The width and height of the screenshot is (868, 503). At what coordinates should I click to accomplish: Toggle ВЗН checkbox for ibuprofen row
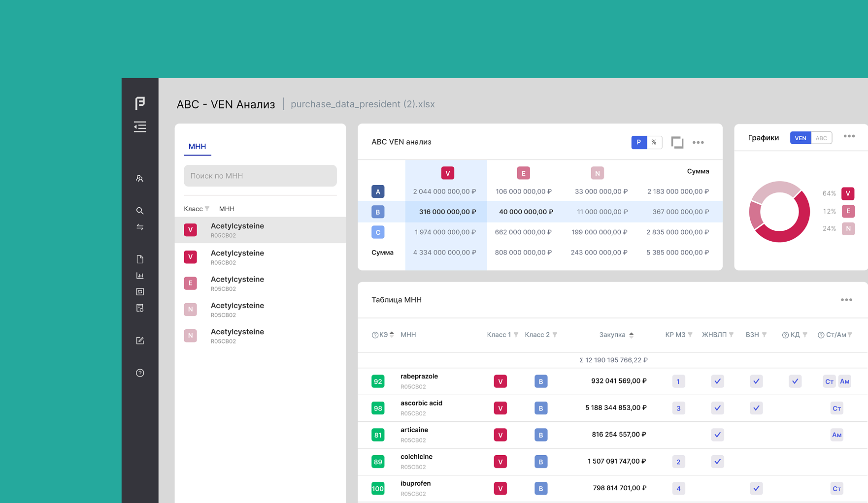[756, 489]
